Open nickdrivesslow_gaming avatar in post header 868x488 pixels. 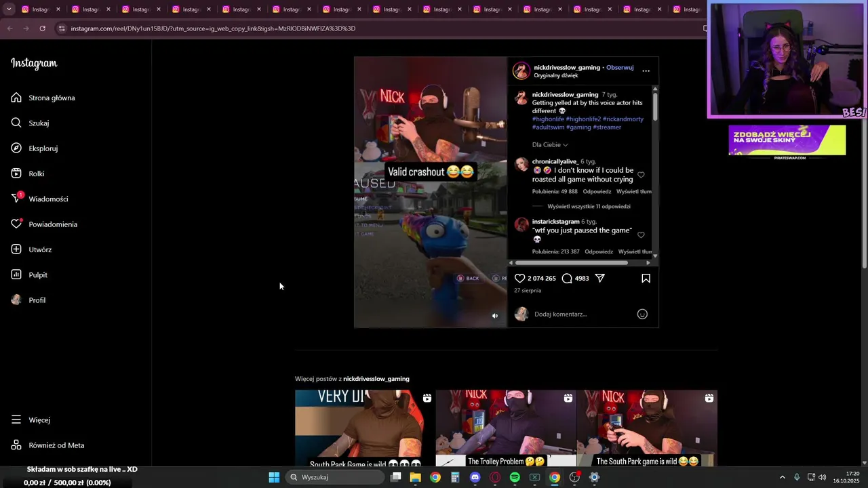click(521, 71)
